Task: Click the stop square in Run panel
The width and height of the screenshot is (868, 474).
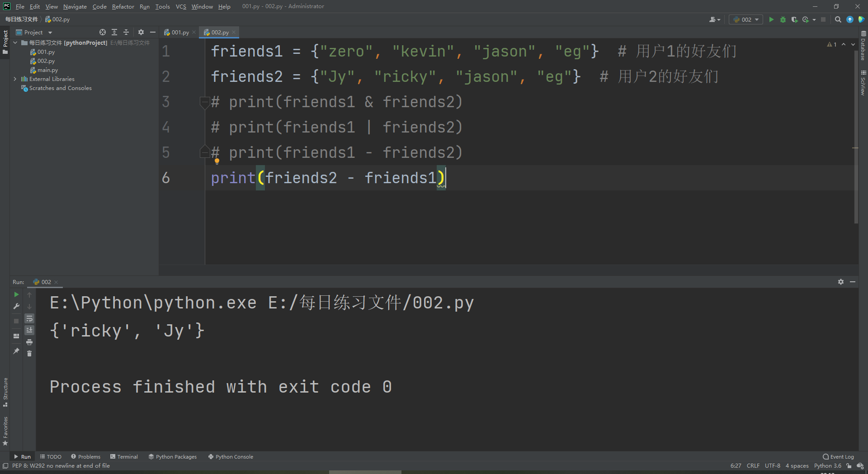Action: tap(16, 321)
